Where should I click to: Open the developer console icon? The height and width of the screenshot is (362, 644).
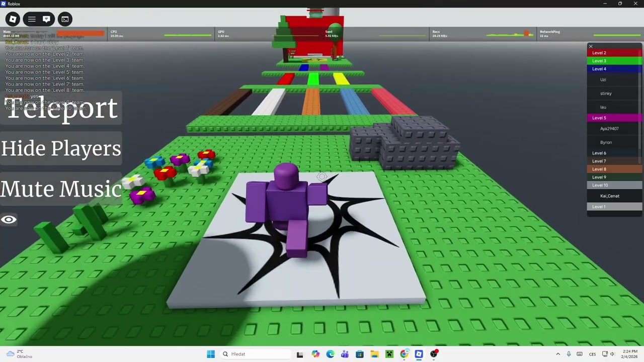coord(65,19)
